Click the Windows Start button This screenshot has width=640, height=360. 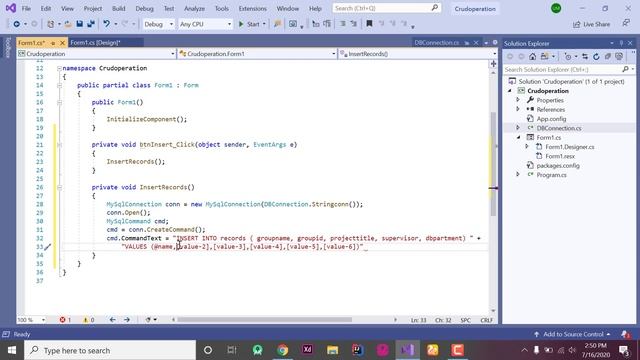tap(11, 350)
